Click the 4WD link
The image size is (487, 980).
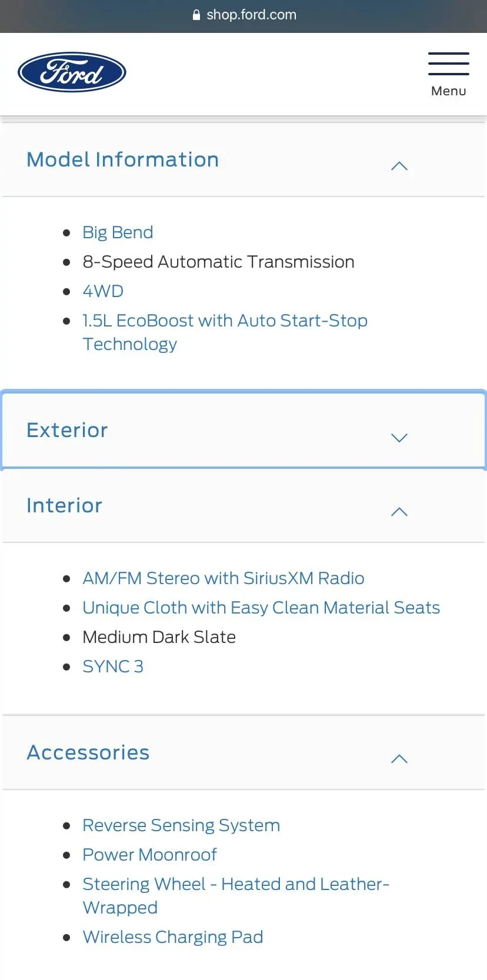[103, 291]
